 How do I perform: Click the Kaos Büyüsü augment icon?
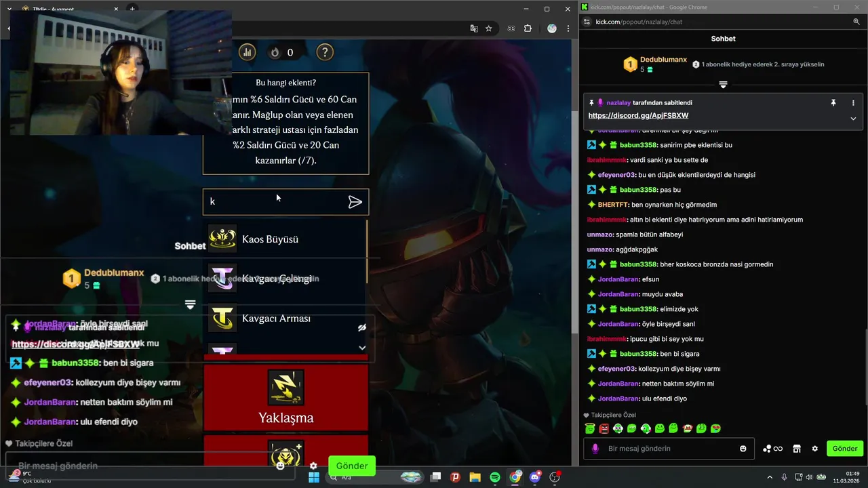(x=222, y=239)
